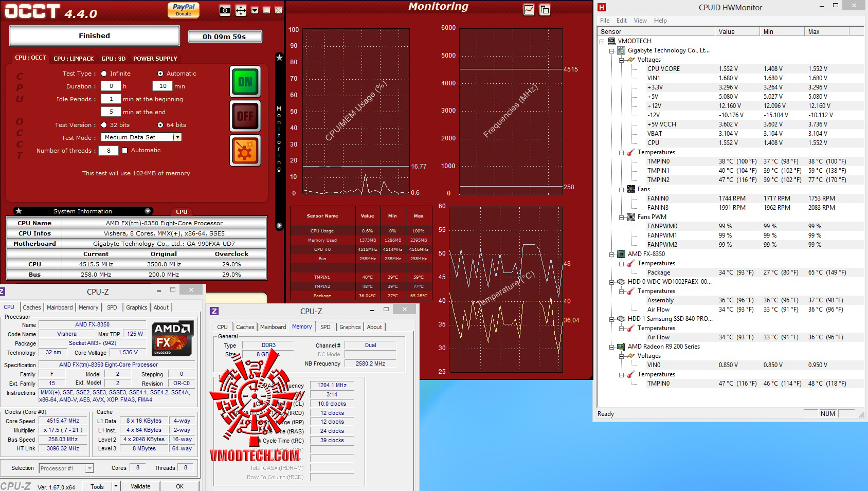Click the Gigabyte motherboard chip icon
The width and height of the screenshot is (868, 491).
coord(621,50)
